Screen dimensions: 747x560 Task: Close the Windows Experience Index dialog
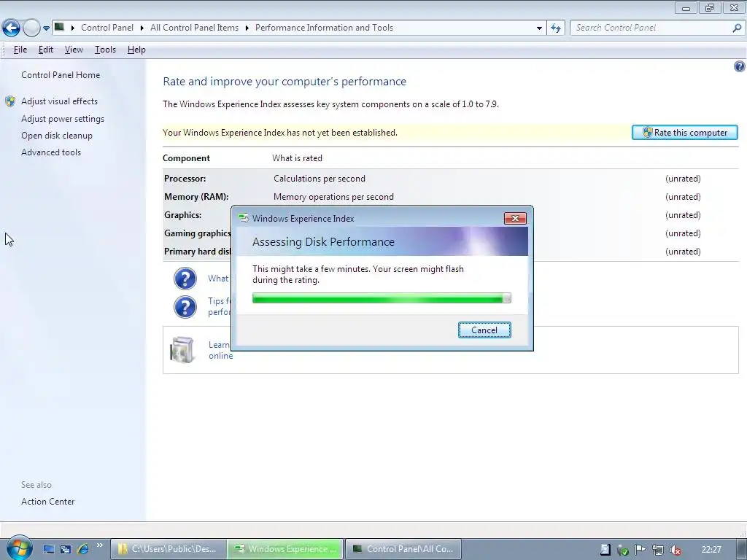515,218
